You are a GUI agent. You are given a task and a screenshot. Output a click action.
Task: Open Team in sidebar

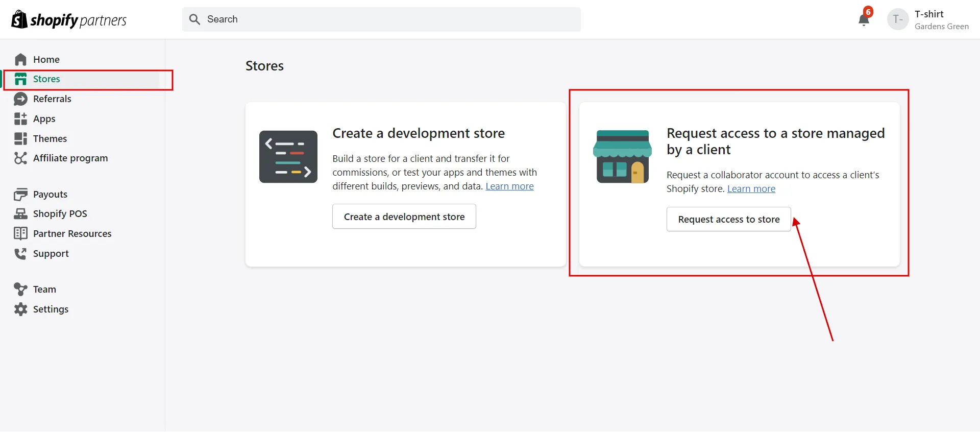pyautogui.click(x=44, y=290)
